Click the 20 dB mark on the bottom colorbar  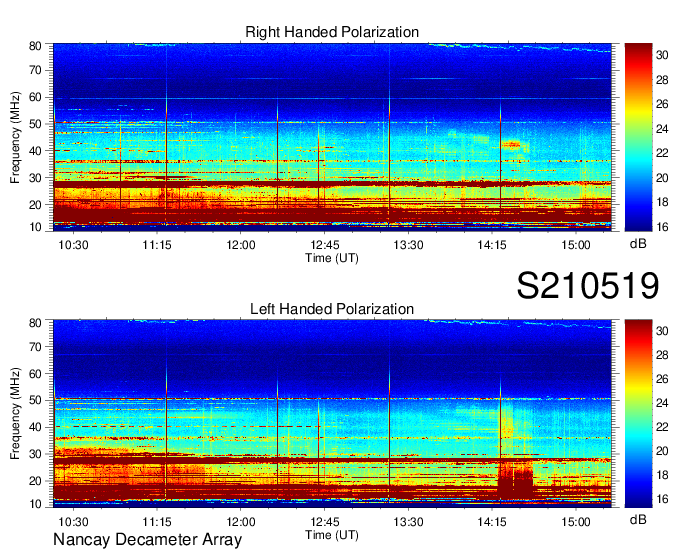point(662,451)
